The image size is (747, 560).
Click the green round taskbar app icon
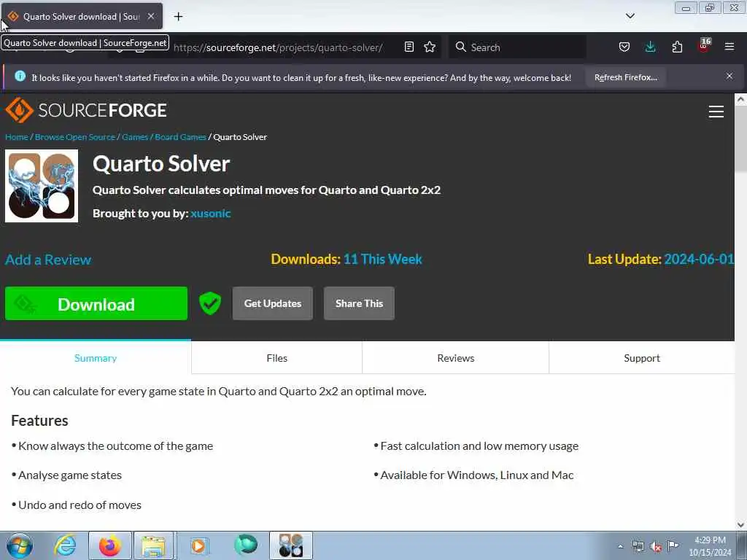[246, 545]
